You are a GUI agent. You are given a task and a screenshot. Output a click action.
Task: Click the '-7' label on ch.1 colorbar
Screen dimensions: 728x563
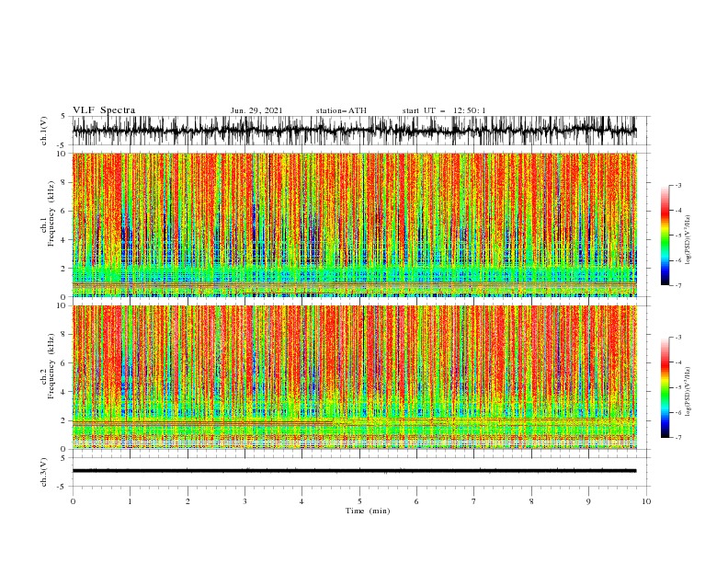[678, 285]
